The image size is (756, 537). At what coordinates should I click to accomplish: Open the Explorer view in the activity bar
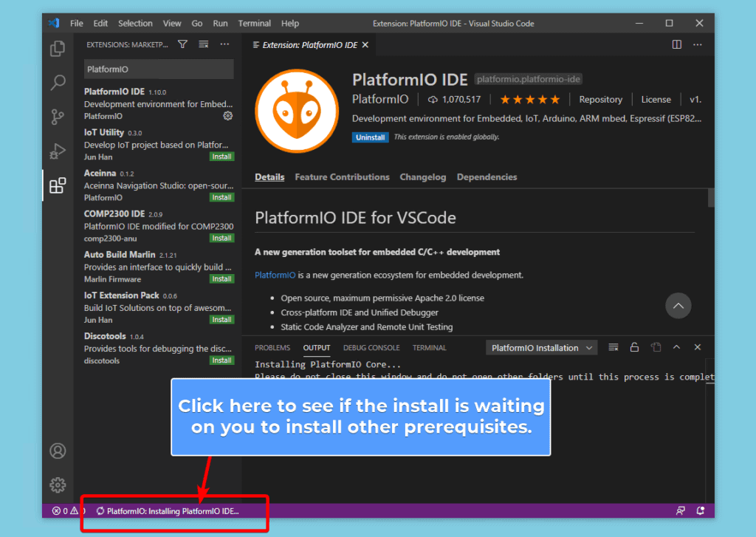click(x=58, y=48)
